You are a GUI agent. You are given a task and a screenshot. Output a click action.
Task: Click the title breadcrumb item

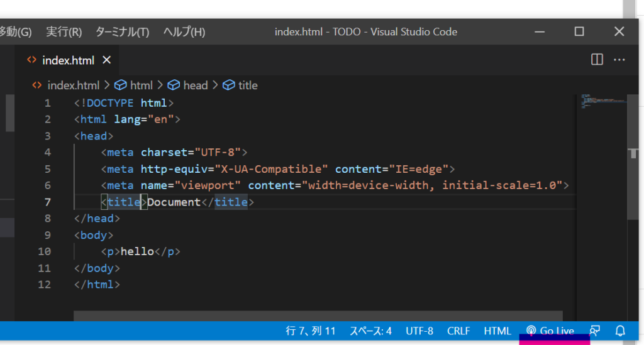point(247,85)
